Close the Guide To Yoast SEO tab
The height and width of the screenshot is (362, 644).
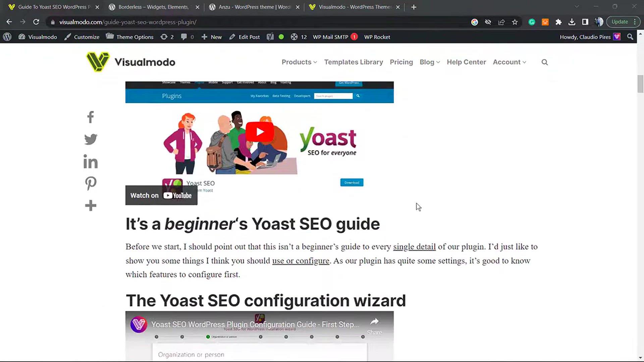(97, 7)
